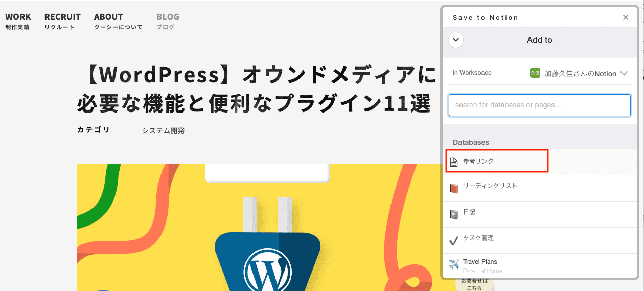The image size is (644, 291).
Task: Select the 参考リンク database
Action: 540,162
